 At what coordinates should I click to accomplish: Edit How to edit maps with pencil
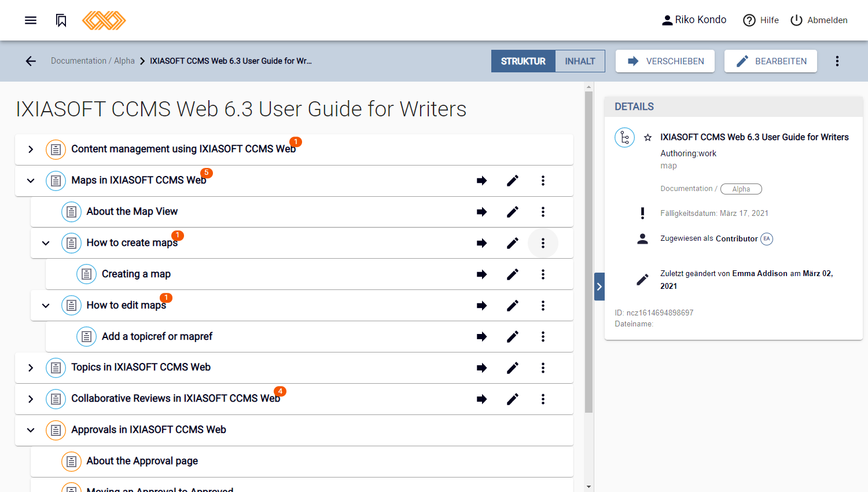point(513,306)
